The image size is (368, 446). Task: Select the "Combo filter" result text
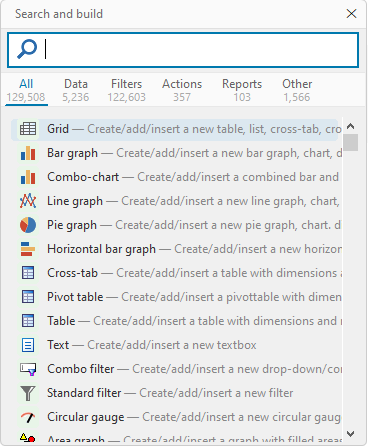[81, 369]
